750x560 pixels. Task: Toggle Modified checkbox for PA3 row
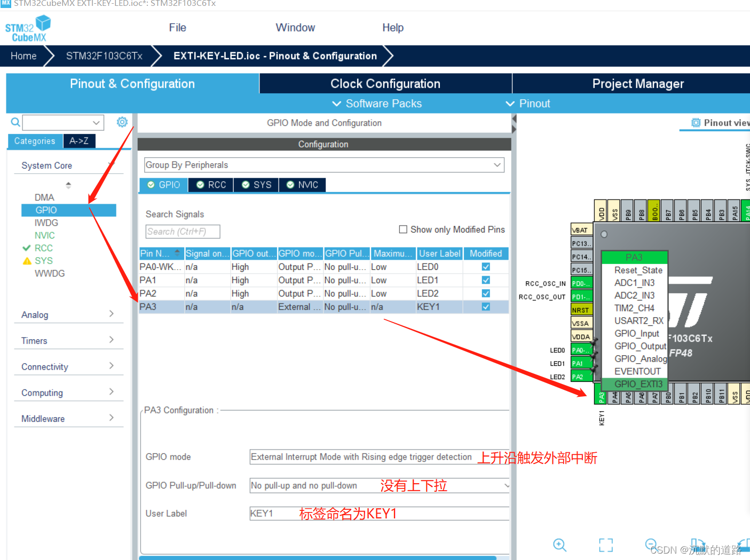(486, 307)
